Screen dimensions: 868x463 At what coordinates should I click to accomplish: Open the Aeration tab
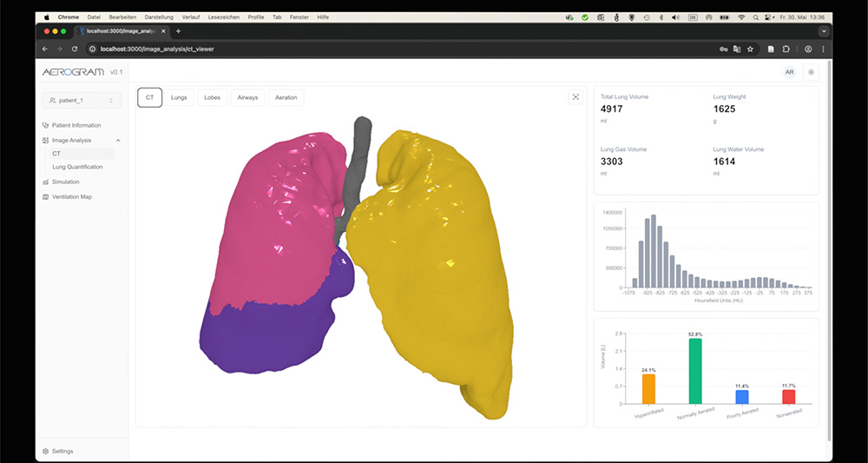click(x=286, y=97)
